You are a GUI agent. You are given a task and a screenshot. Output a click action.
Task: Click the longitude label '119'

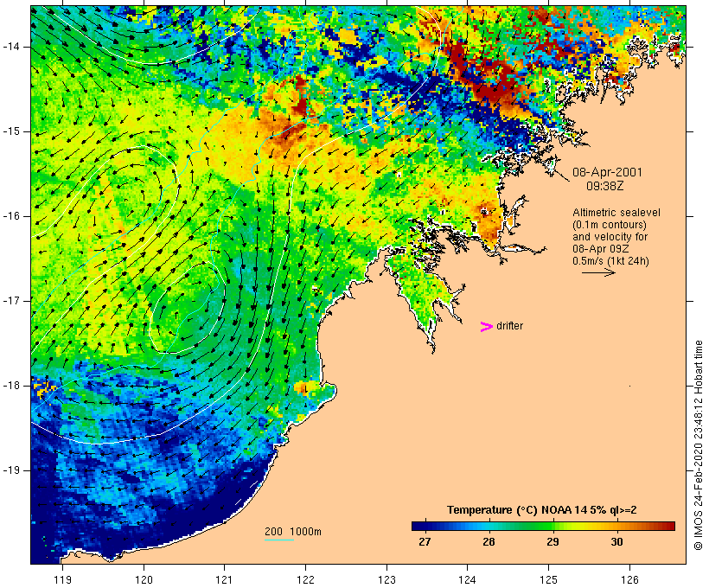point(63,579)
